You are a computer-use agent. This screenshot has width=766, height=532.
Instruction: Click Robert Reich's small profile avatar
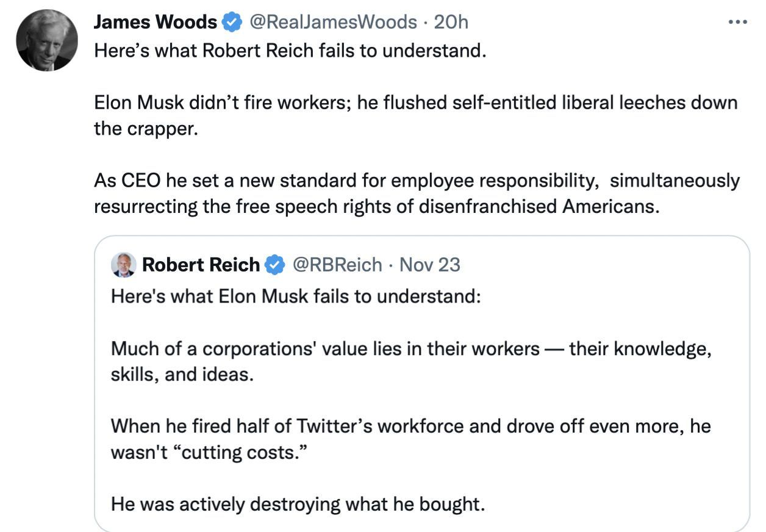click(123, 265)
